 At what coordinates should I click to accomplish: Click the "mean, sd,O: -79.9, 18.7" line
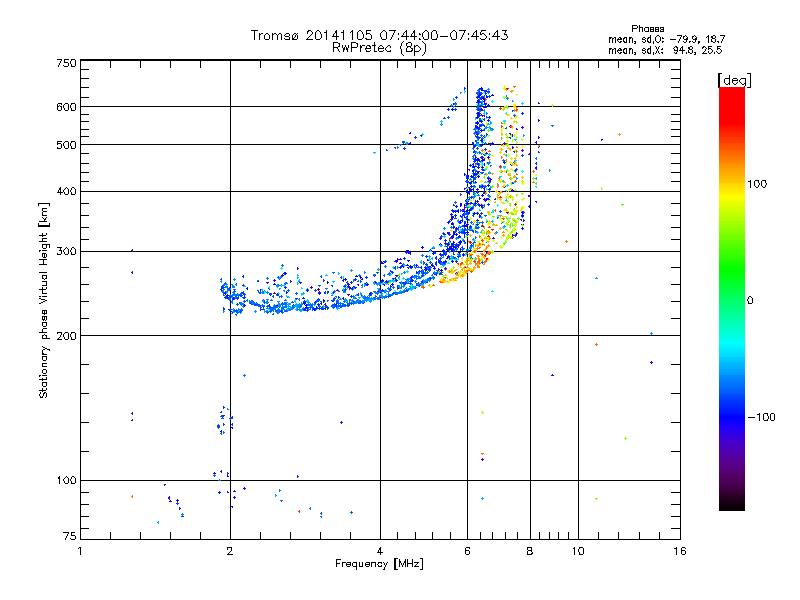pos(666,39)
